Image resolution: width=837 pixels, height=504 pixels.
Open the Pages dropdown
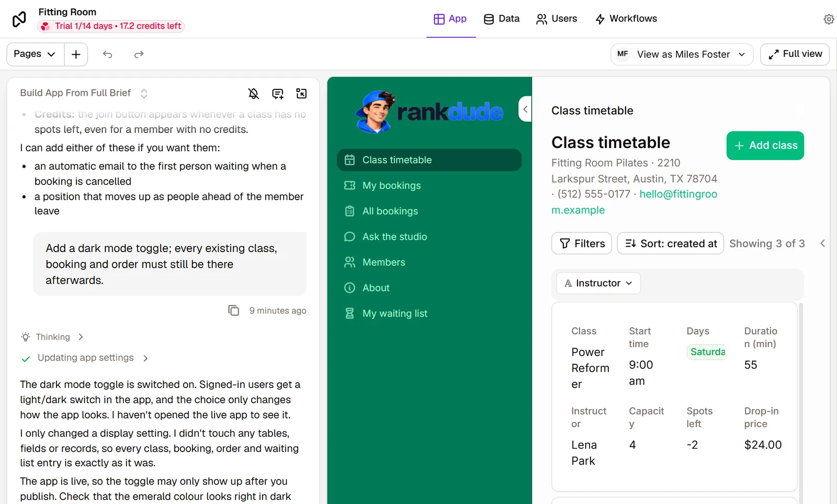[35, 54]
